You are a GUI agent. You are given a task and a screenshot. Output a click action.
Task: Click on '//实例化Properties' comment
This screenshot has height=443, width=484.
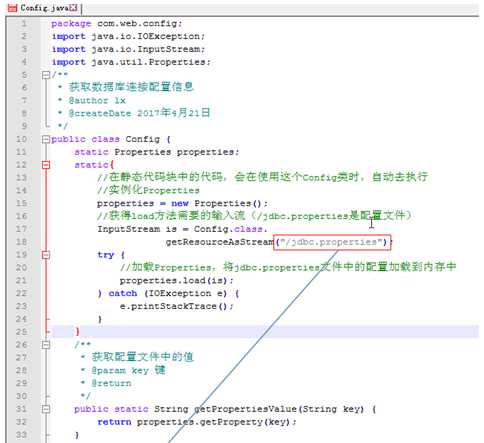tap(148, 190)
